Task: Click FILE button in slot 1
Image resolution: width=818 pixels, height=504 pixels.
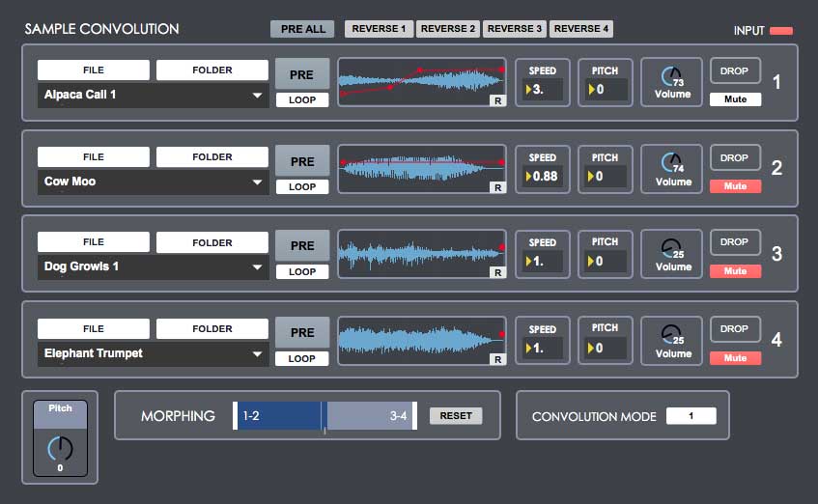Action: pyautogui.click(x=94, y=70)
